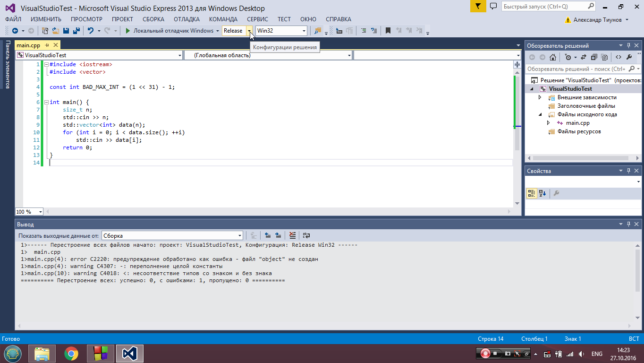This screenshot has width=644, height=363.
Task: Click the Save All double-floppy icon
Action: [x=76, y=31]
